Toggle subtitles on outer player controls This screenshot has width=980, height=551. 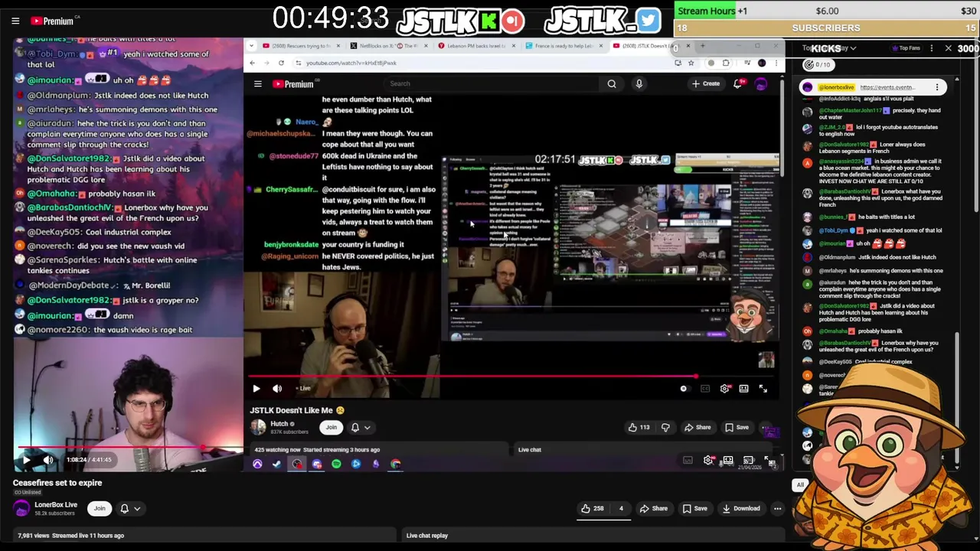coord(688,461)
